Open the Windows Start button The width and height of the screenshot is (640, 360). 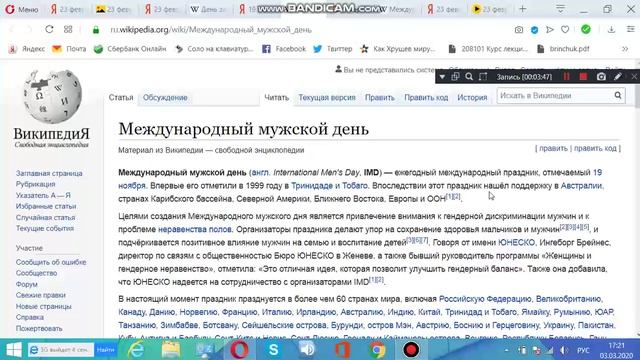[x=13, y=350]
